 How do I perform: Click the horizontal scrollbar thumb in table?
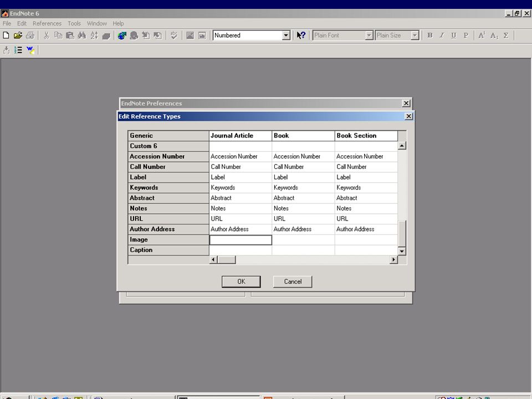[227, 260]
